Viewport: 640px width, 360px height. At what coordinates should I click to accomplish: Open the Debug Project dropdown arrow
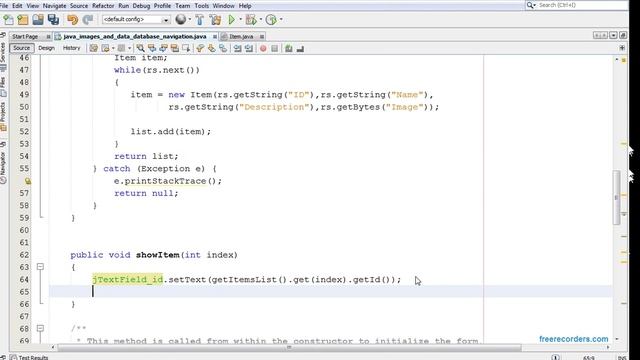click(261, 20)
